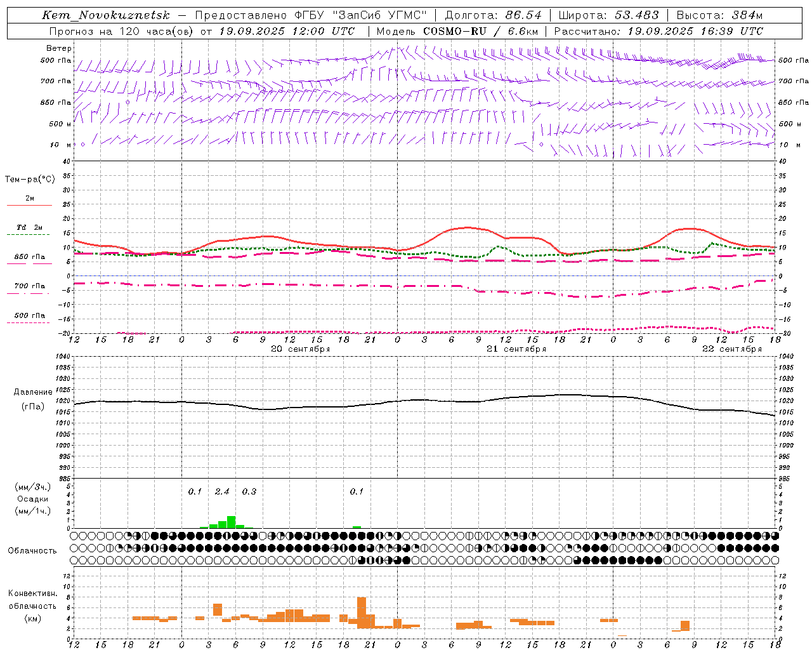The height and width of the screenshot is (650, 812).
Task: Select the 'Рассчитано: 19.09.2025 16:39 UTC' timestamp
Action: [x=658, y=31]
